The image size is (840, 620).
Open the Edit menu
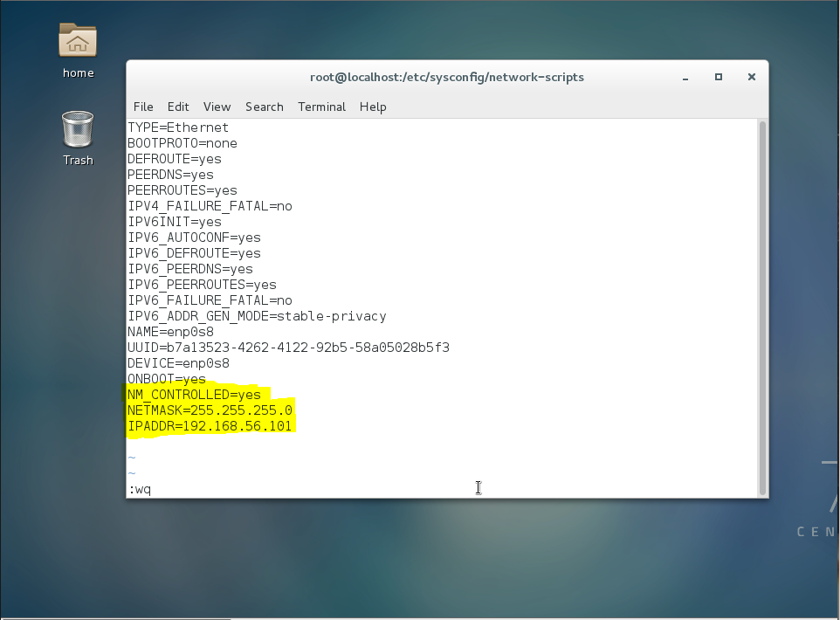(x=178, y=107)
